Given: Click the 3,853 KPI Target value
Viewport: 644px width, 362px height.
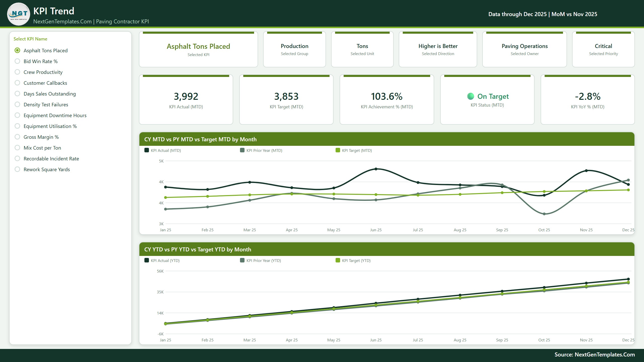Looking at the screenshot, I should pos(286,97).
